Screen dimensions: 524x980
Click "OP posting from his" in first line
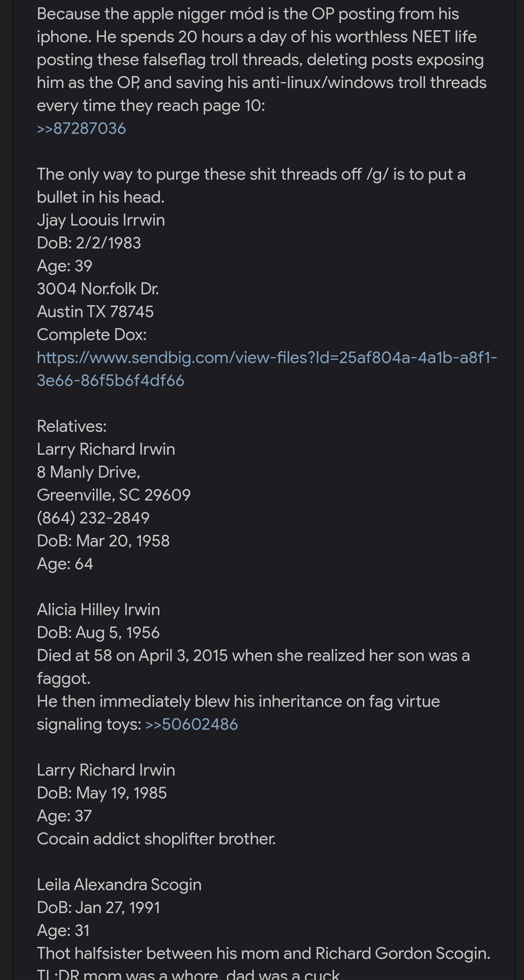385,14
